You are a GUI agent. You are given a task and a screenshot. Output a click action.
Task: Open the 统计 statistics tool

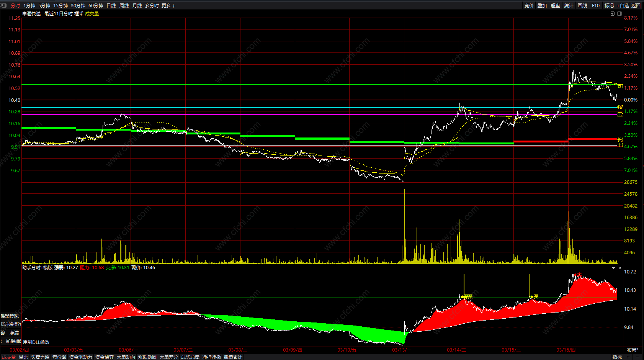pyautogui.click(x=569, y=6)
